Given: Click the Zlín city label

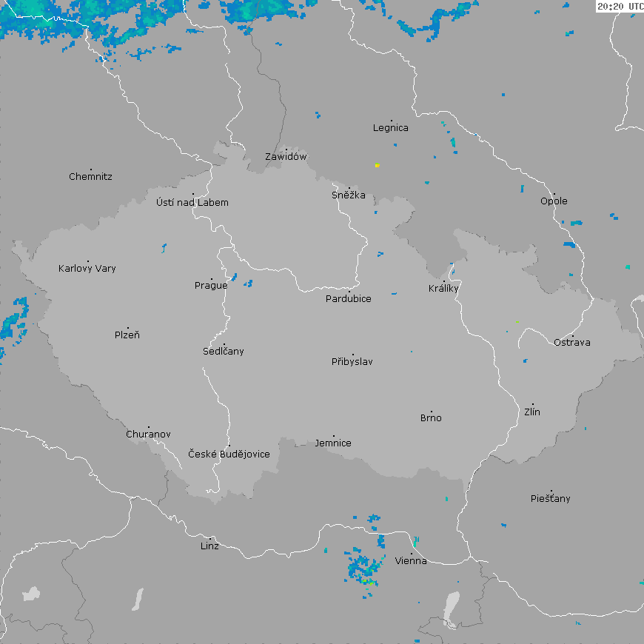Looking at the screenshot, I should tap(532, 412).
